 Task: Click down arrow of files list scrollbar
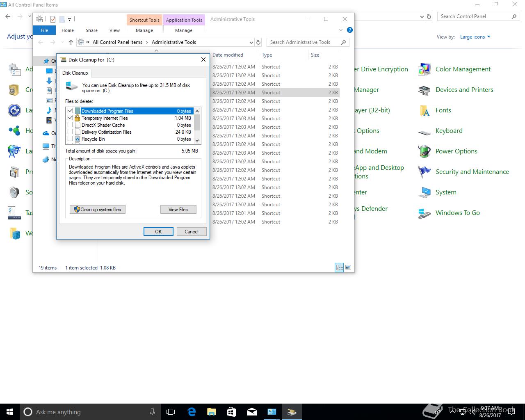point(197,140)
